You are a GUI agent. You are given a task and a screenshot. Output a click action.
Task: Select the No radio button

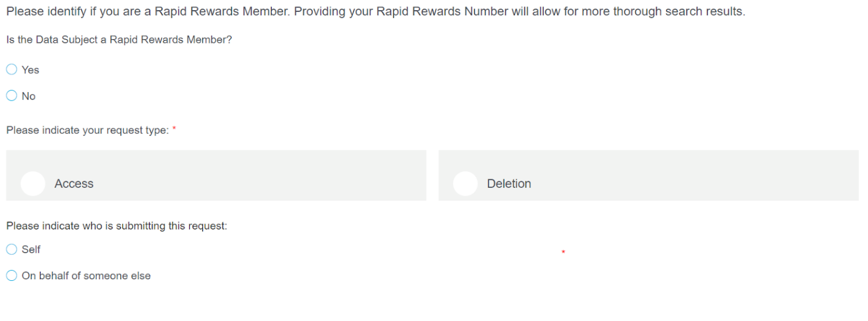[12, 96]
